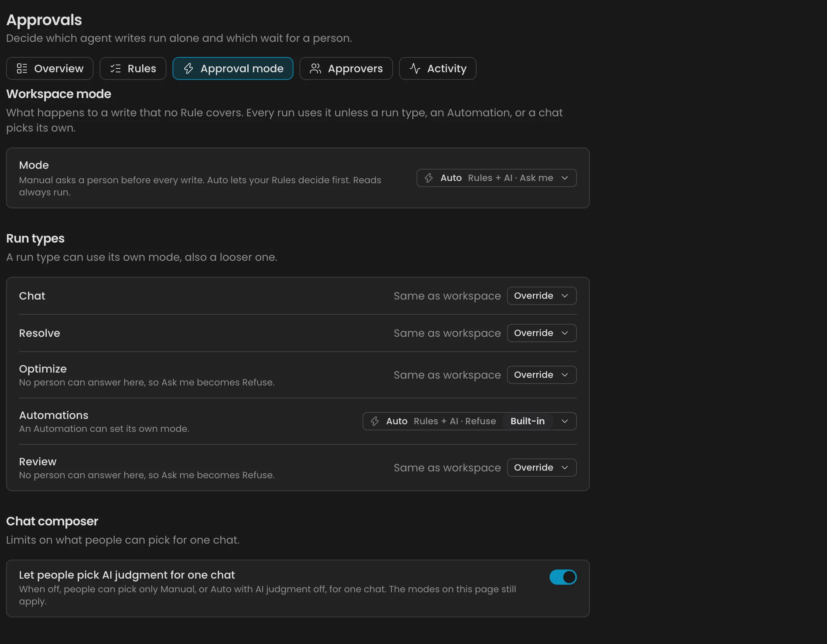Open the Override dropdown for Chat
Image resolution: width=827 pixels, height=644 pixels.
click(542, 296)
